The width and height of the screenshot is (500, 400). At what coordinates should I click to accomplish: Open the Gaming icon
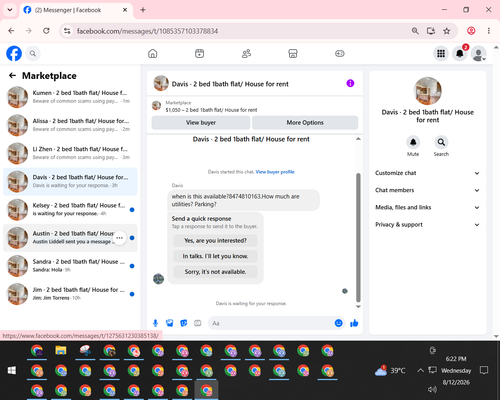tap(340, 53)
